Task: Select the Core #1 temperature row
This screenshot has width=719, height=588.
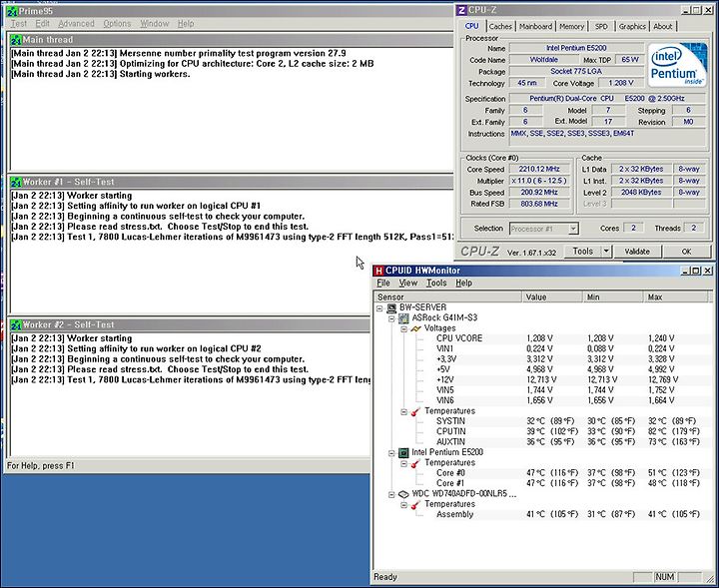Action: click(x=543, y=483)
